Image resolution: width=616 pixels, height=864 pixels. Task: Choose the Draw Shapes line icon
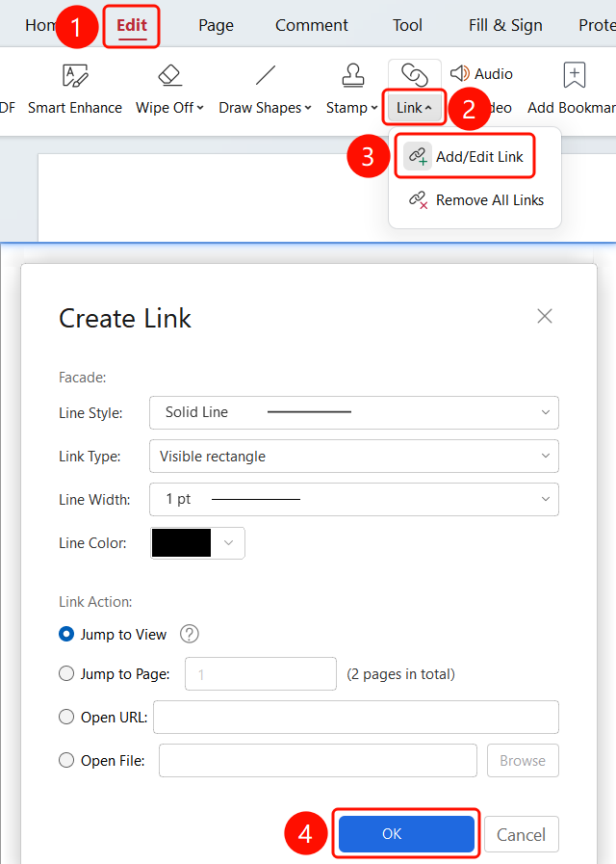(x=266, y=75)
